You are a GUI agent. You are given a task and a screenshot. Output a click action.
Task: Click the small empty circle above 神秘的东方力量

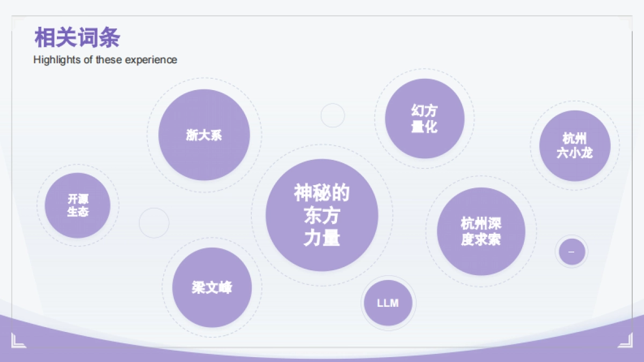coord(333,115)
